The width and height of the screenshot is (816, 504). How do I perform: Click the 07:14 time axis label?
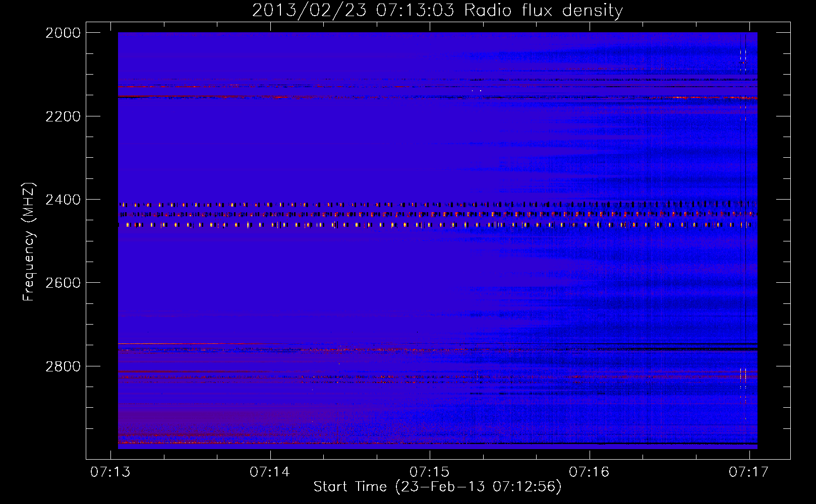[270, 472]
